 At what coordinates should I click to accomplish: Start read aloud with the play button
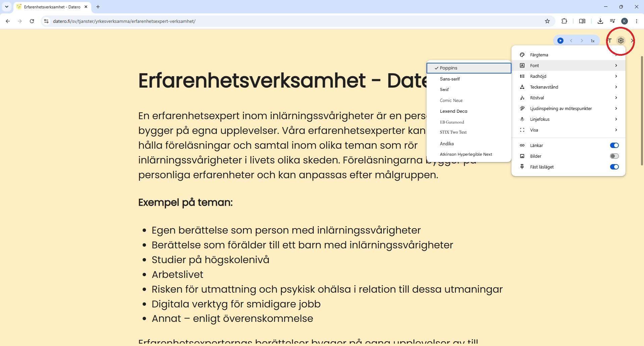560,41
